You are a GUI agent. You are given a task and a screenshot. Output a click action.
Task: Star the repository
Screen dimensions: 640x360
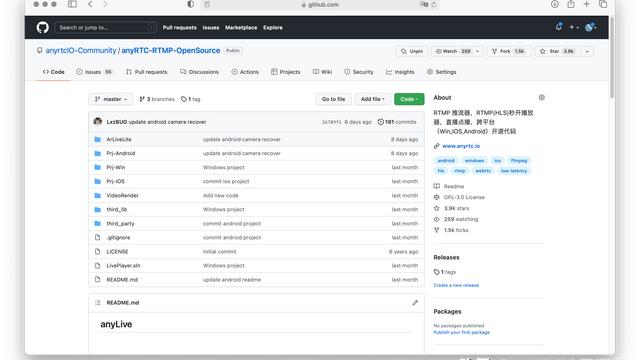[557, 51]
